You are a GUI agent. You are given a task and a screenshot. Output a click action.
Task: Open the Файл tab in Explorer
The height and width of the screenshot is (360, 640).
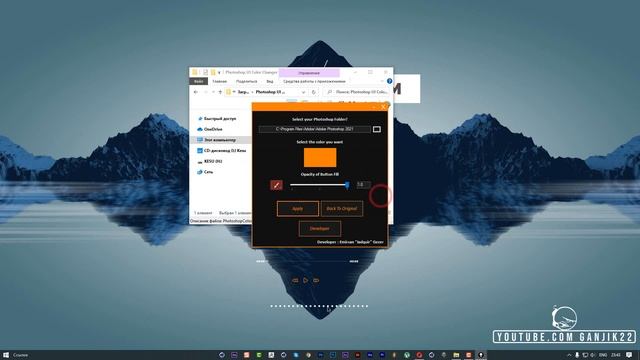(x=198, y=81)
